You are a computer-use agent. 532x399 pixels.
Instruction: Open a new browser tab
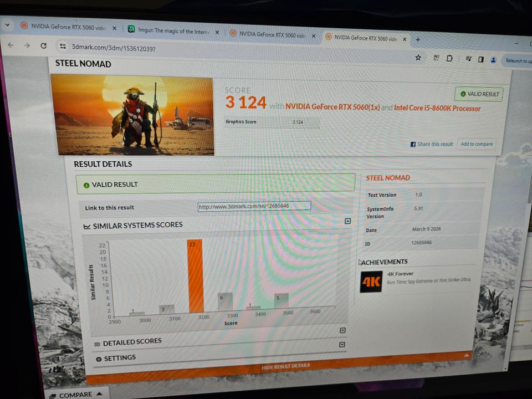tap(418, 40)
